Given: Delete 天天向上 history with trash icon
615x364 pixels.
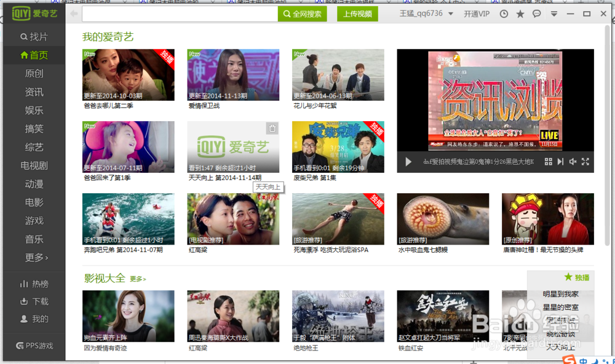Looking at the screenshot, I should click(272, 129).
